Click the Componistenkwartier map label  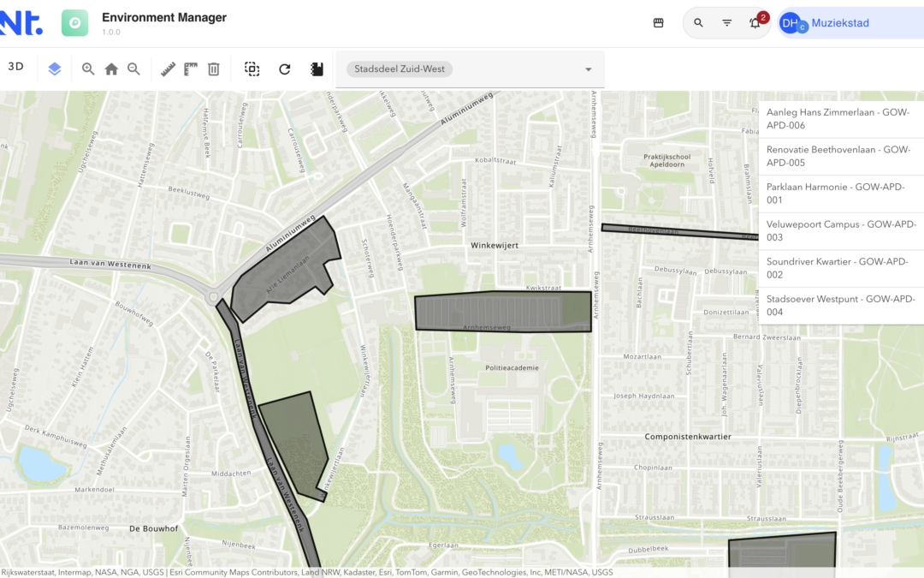pyautogui.click(x=688, y=437)
